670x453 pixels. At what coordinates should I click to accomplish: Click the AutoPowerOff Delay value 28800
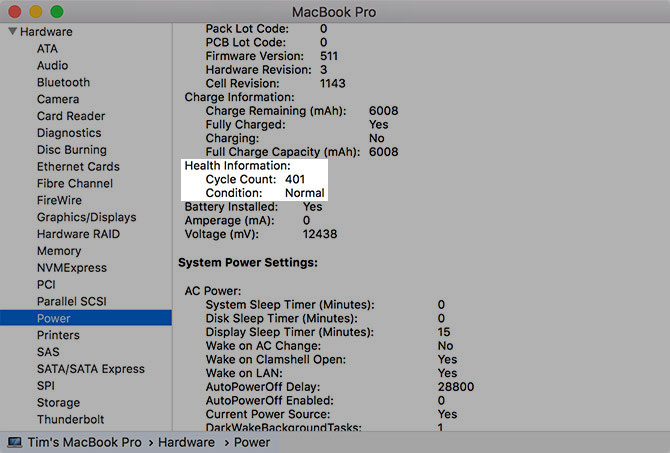coord(455,387)
